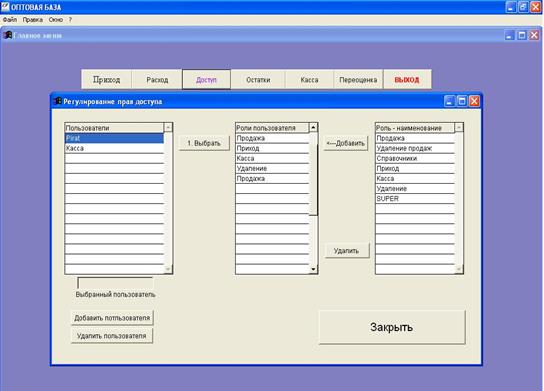Open the Приход section button

click(107, 79)
